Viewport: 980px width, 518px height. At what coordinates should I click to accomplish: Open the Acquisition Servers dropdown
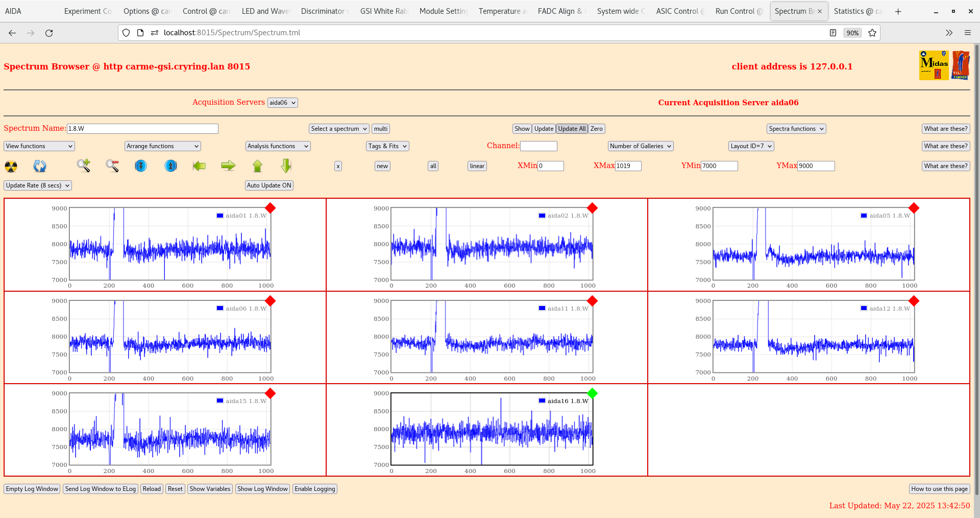(x=282, y=102)
